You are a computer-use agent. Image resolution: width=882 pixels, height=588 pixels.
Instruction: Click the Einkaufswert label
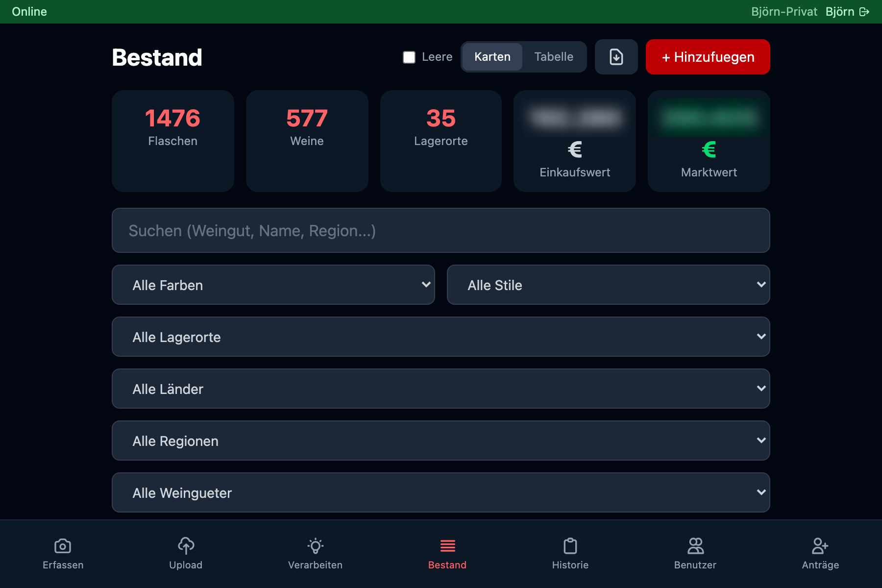point(575,172)
